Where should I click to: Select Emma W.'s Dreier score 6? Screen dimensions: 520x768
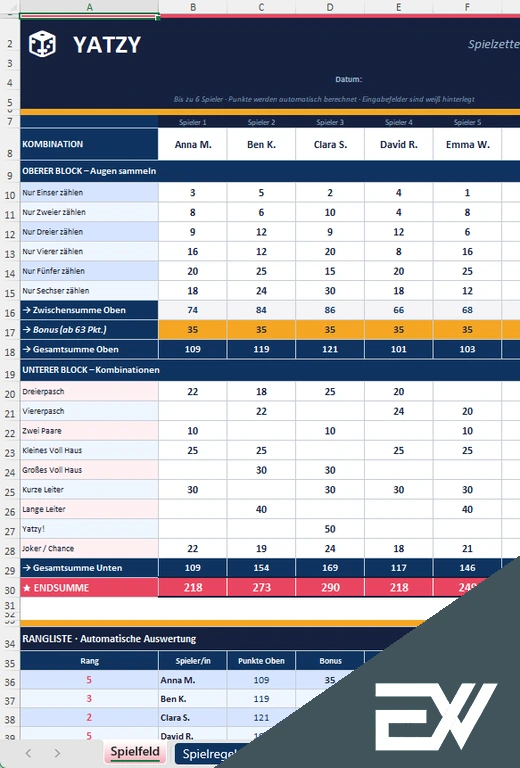pos(467,232)
